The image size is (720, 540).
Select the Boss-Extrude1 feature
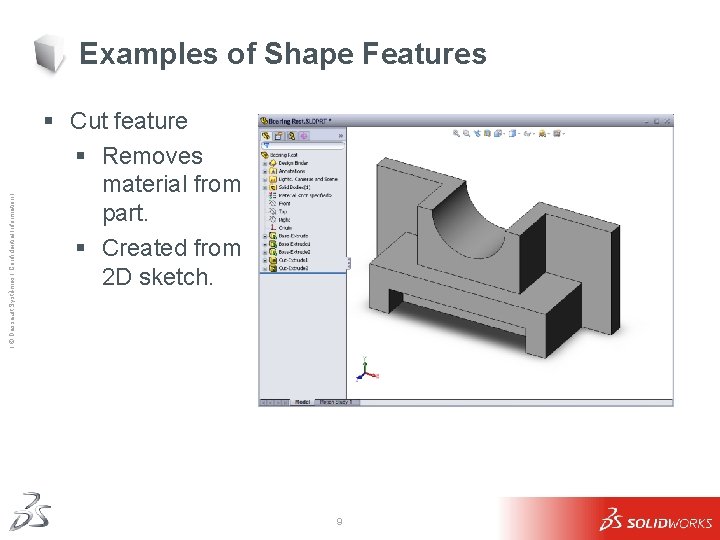point(289,244)
